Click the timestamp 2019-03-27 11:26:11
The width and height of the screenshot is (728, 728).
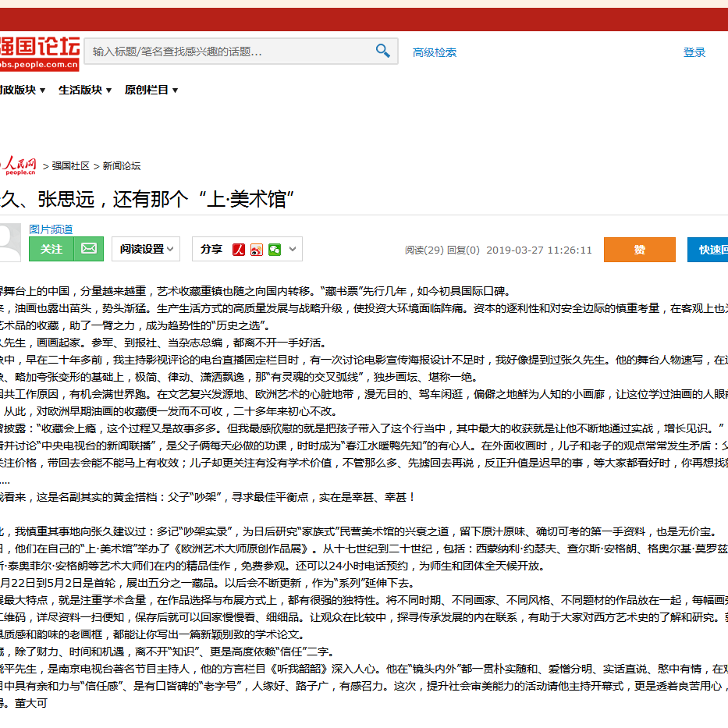tap(539, 250)
